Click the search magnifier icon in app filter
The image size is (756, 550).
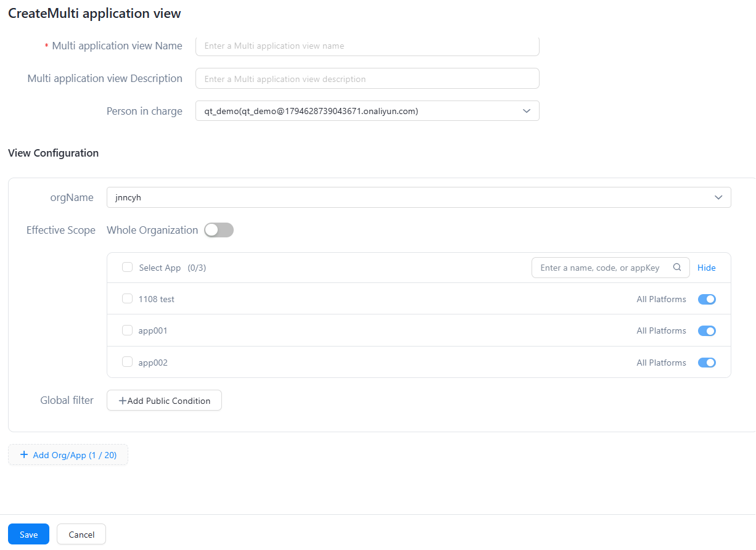[677, 268]
